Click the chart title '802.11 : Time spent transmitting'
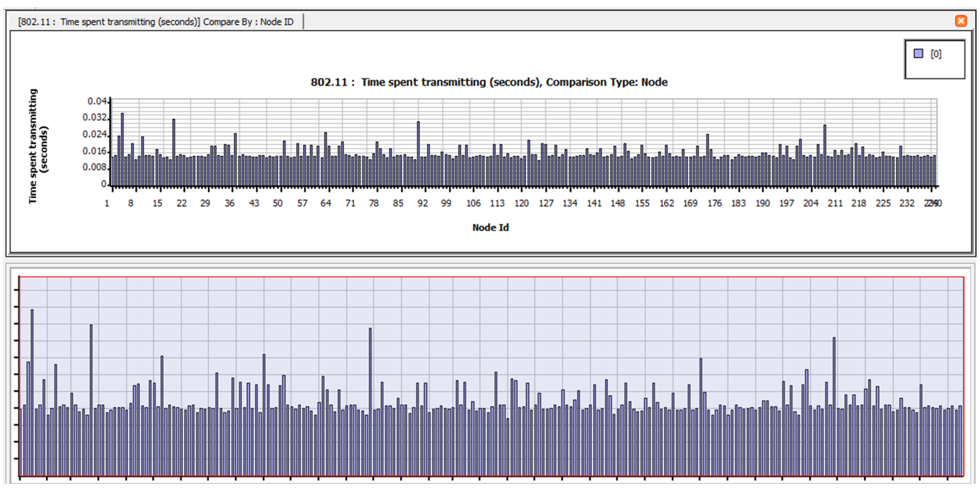The height and width of the screenshot is (494, 980). point(489,82)
